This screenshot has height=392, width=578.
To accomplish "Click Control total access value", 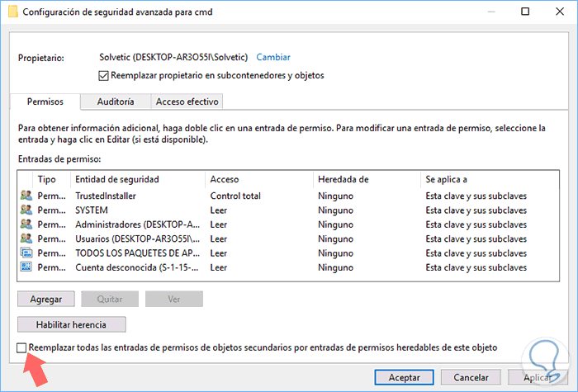I will [235, 196].
